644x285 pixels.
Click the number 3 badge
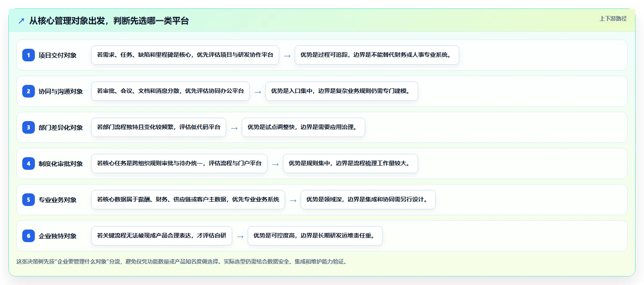point(29,127)
